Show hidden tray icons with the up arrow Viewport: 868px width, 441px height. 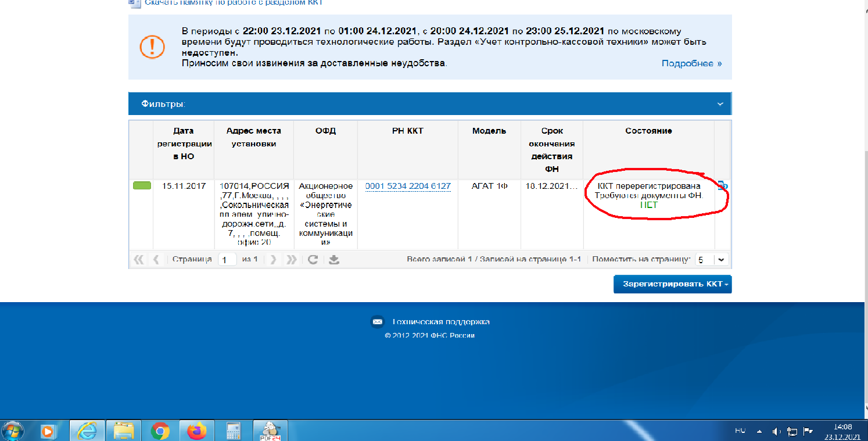tap(759, 431)
